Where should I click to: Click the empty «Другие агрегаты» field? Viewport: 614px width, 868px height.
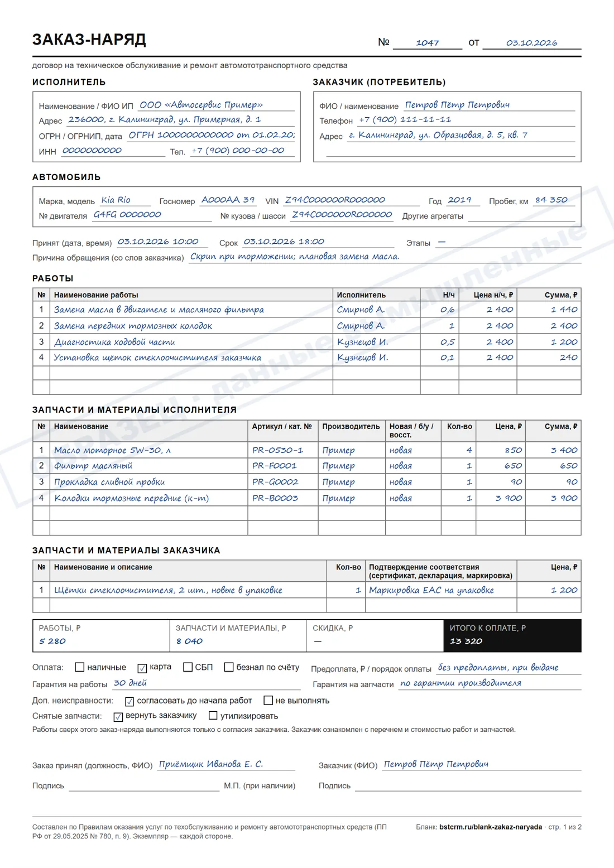point(521,215)
